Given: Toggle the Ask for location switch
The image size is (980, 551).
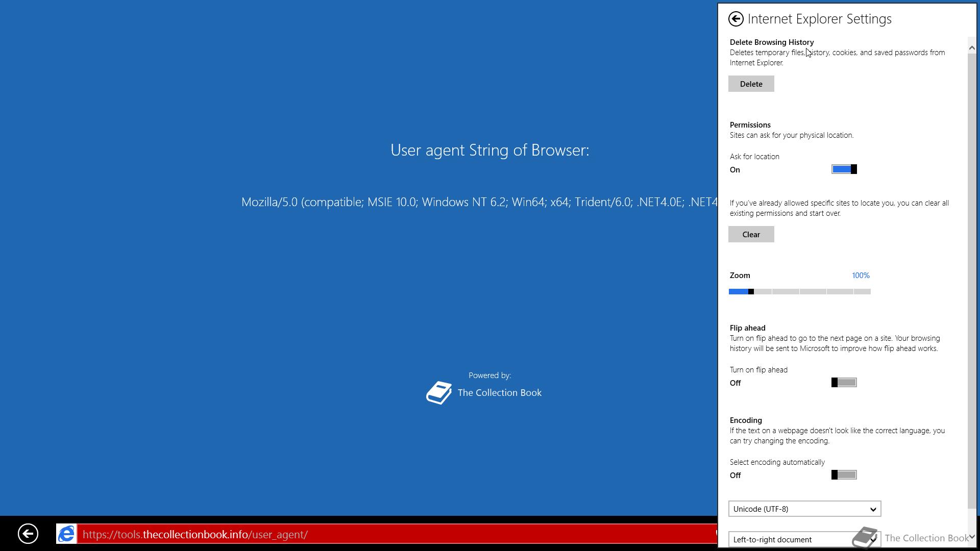Looking at the screenshot, I should pyautogui.click(x=844, y=169).
